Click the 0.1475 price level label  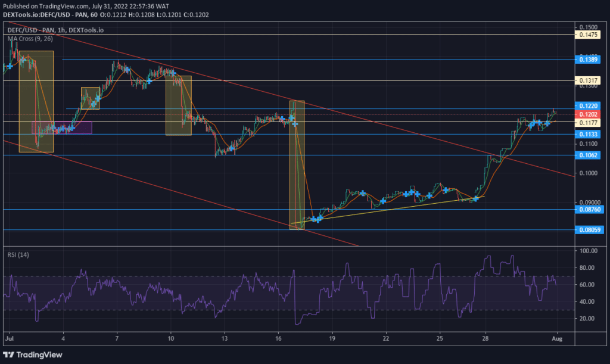[x=588, y=35]
